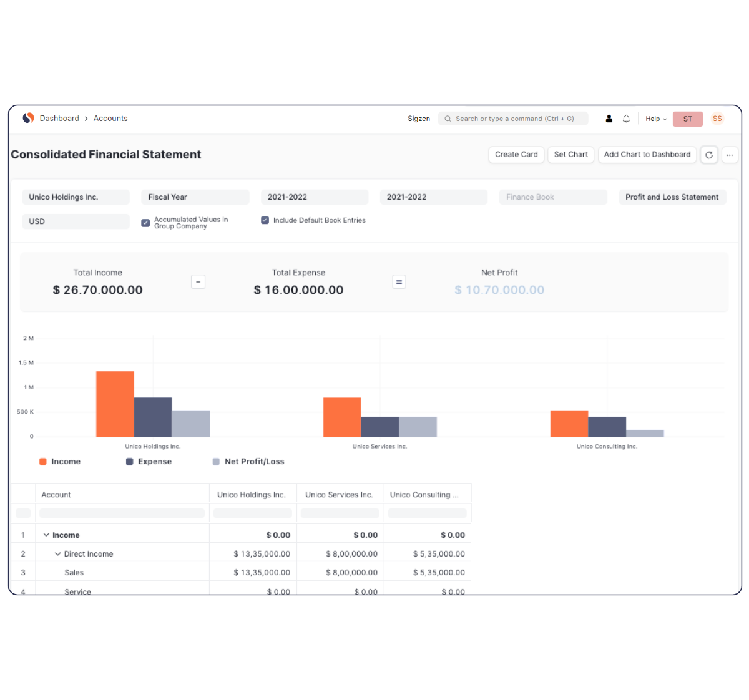Open the Accounts breadcrumb

(x=110, y=119)
